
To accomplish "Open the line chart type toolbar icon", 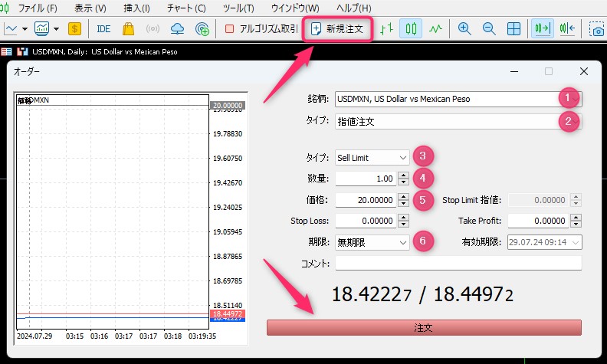I will 10,28.
